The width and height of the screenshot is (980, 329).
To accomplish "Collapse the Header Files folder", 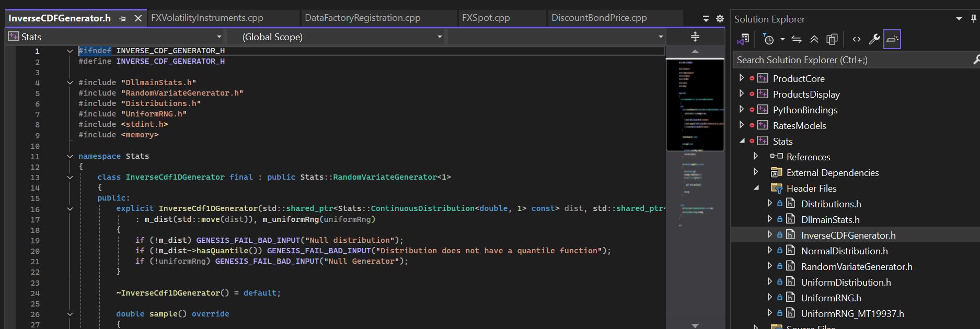I will coord(756,188).
